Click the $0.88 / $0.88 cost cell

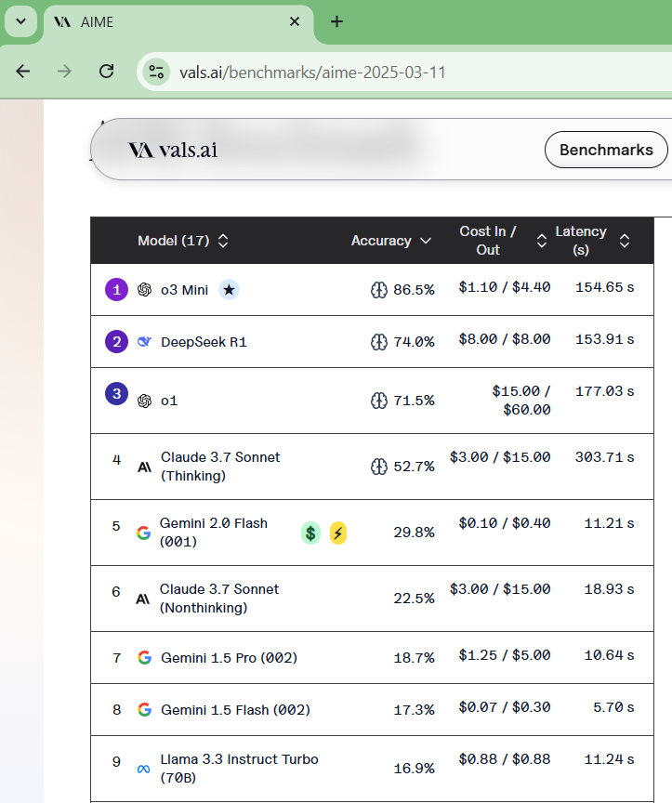(505, 759)
